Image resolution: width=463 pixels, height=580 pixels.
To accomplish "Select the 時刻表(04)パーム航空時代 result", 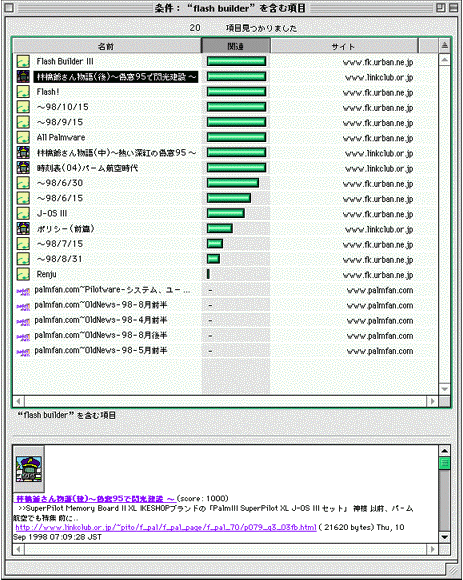I will click(x=87, y=168).
